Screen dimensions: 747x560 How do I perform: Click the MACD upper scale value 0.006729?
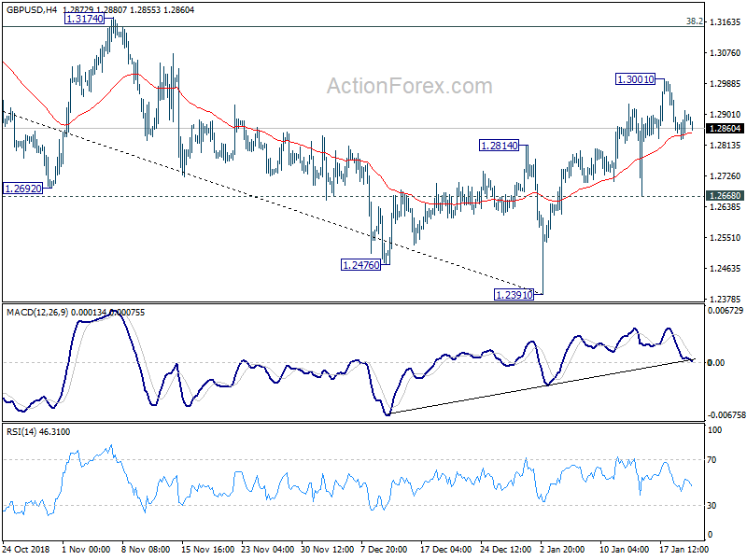[x=726, y=311]
